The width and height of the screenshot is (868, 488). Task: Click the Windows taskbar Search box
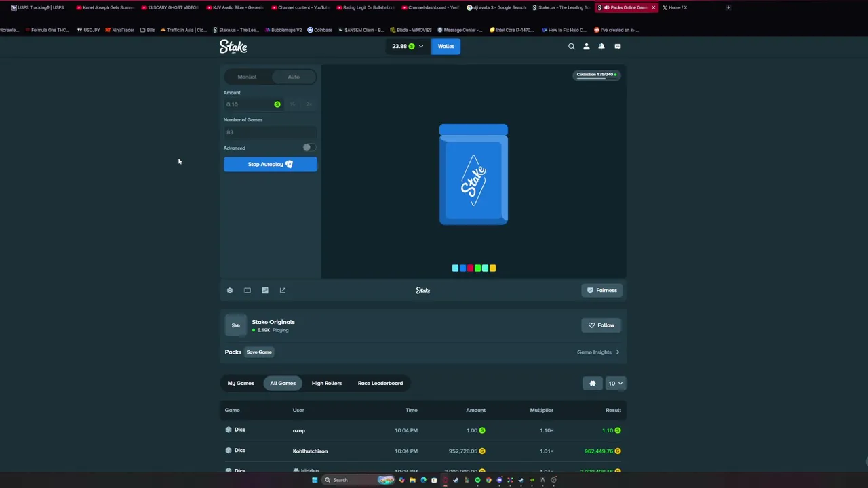click(x=359, y=480)
